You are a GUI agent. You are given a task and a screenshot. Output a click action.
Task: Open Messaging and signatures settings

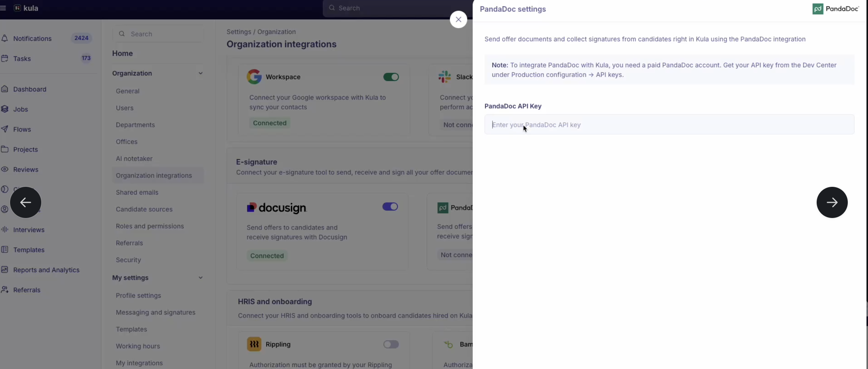(156, 312)
